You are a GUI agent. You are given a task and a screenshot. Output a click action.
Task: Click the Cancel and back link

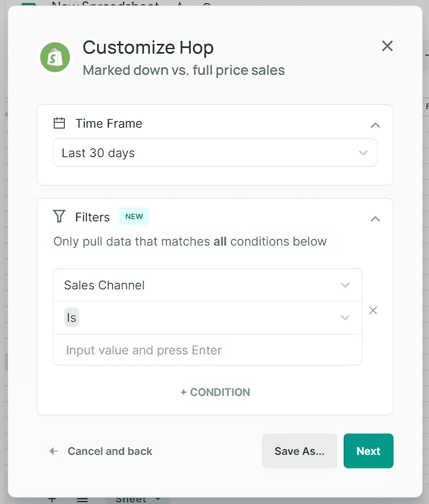[x=110, y=451]
